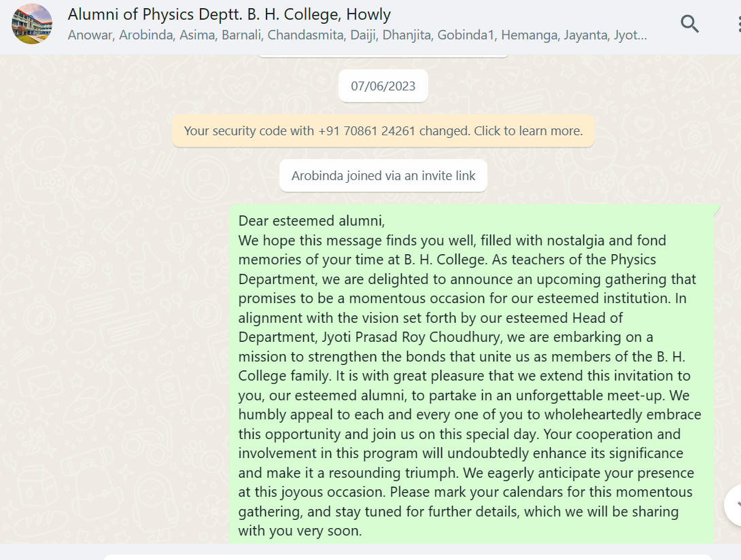Click the "Dear esteemed alumni" greeting line

pos(311,221)
